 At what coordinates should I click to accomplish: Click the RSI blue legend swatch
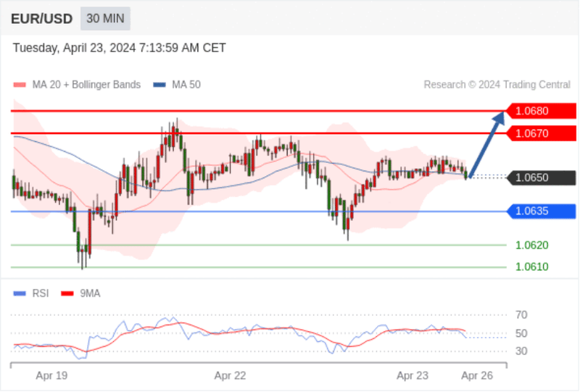point(20,293)
